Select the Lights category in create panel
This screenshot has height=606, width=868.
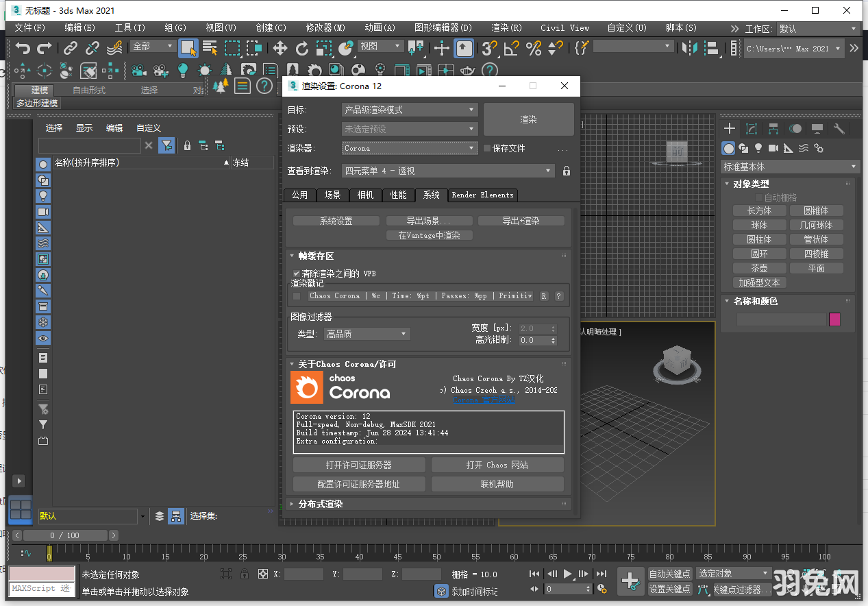click(758, 148)
